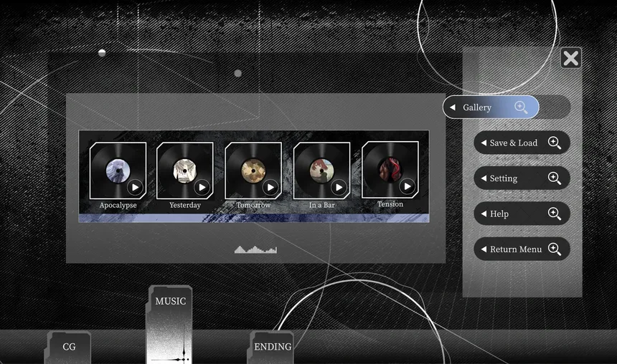Click the magnifier icon on Gallery
Screen dimensions: 617x364
(521, 107)
